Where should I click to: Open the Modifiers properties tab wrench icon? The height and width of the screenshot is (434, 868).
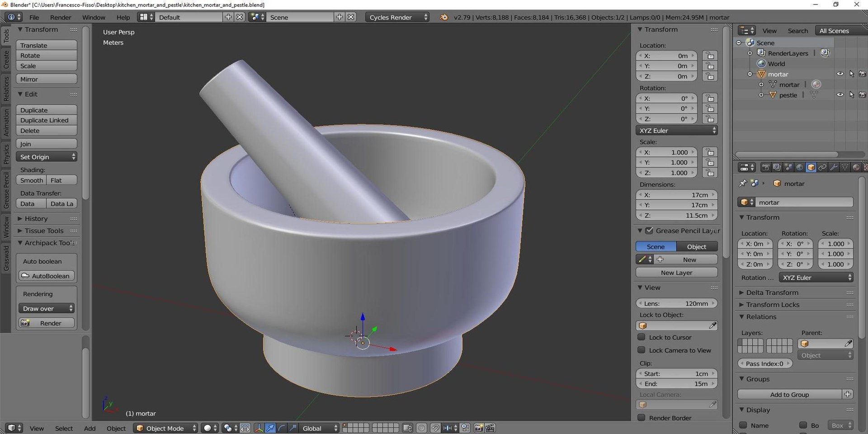click(834, 168)
